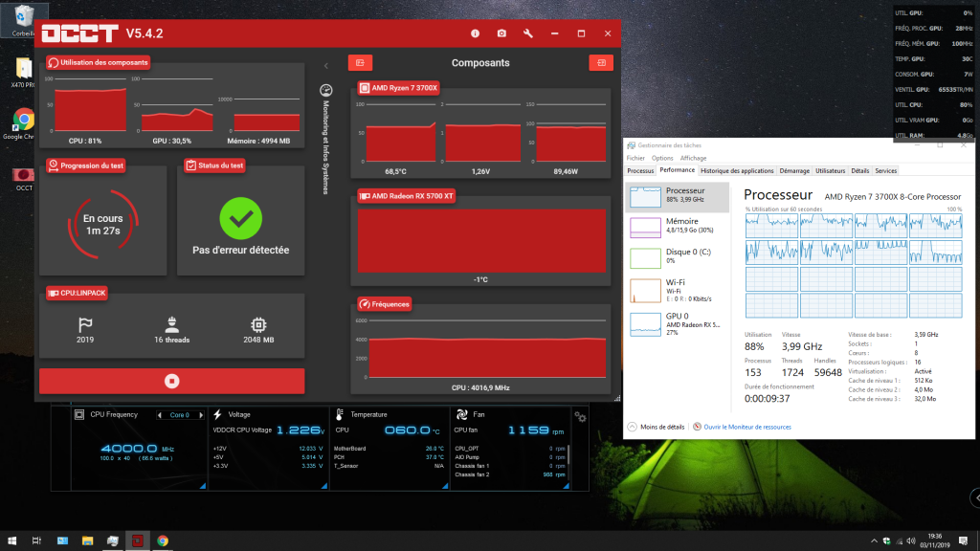
Task: Select Processeur in Task Manager sidebar
Action: (678, 197)
